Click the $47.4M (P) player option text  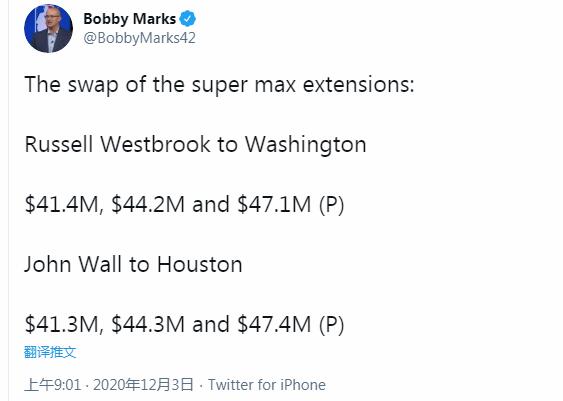[x=291, y=324]
